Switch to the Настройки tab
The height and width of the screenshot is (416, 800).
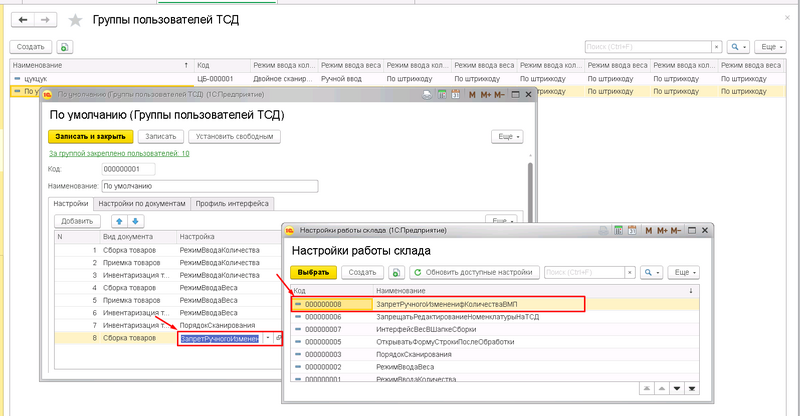(71, 204)
